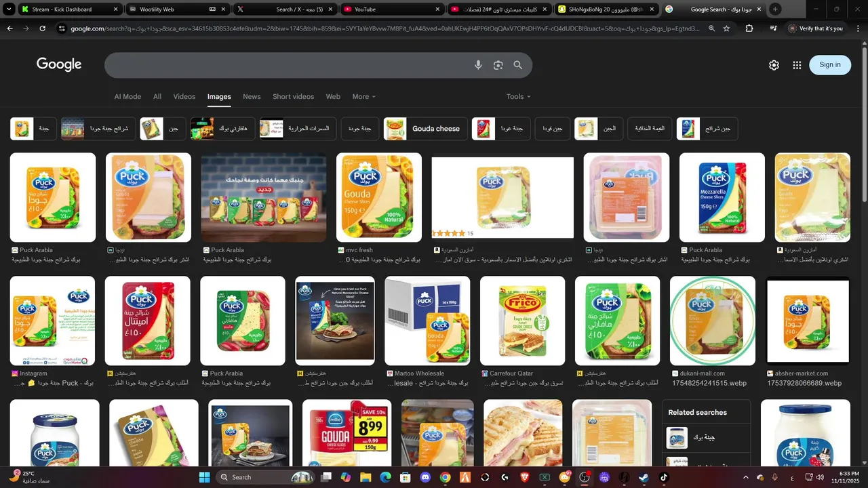Open a new browser tab
The width and height of the screenshot is (868, 488).
775,9
